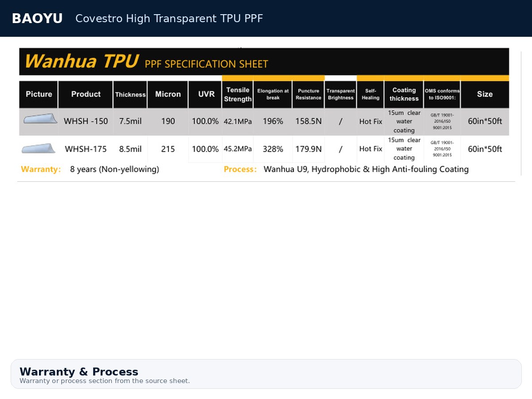532x399 pixels.
Task: Click the 'Elongation at break' column header
Action: [x=273, y=94]
